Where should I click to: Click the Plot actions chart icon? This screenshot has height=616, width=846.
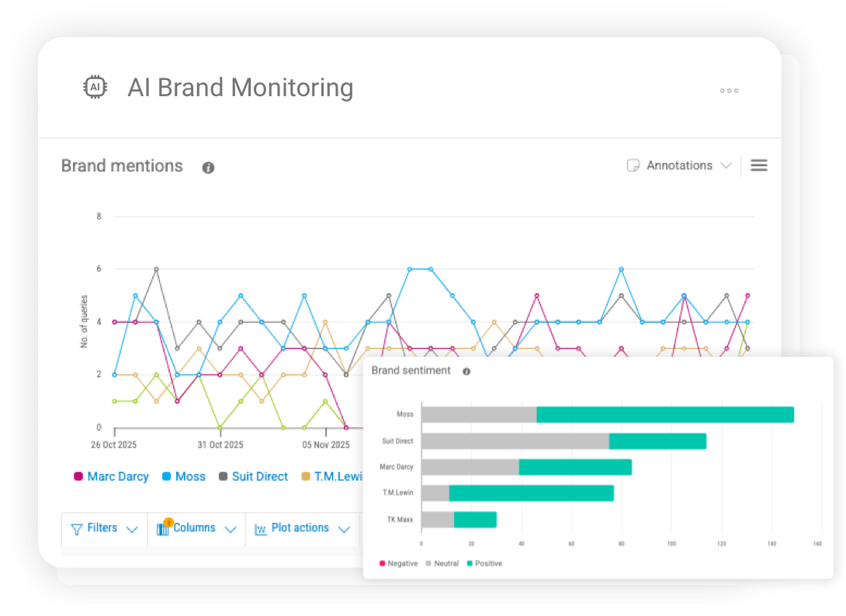(x=262, y=529)
